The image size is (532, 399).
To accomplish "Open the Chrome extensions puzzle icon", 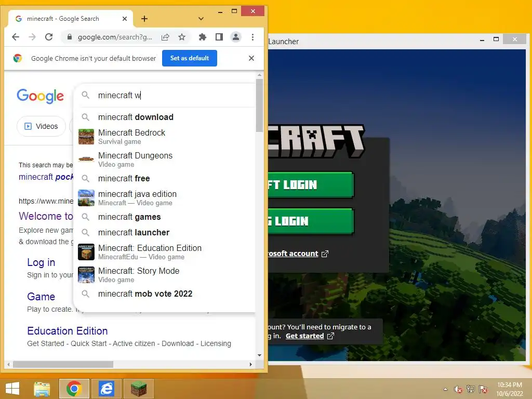I will tap(203, 37).
